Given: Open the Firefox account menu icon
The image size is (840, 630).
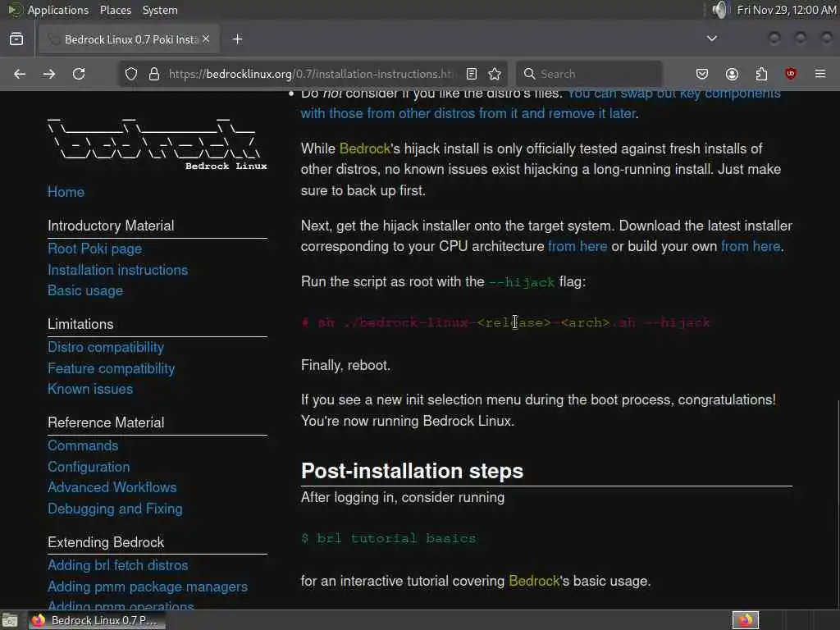Looking at the screenshot, I should point(732,74).
